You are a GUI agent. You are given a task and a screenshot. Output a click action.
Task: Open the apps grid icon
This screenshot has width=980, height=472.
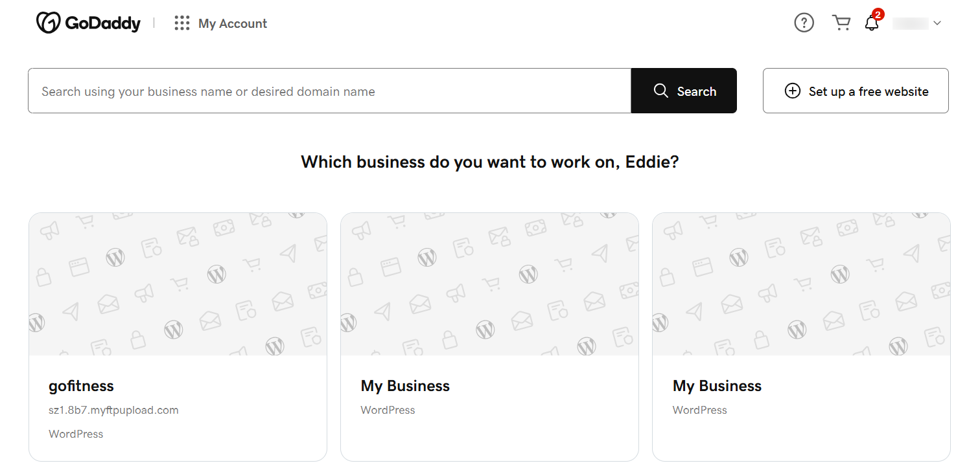[182, 23]
